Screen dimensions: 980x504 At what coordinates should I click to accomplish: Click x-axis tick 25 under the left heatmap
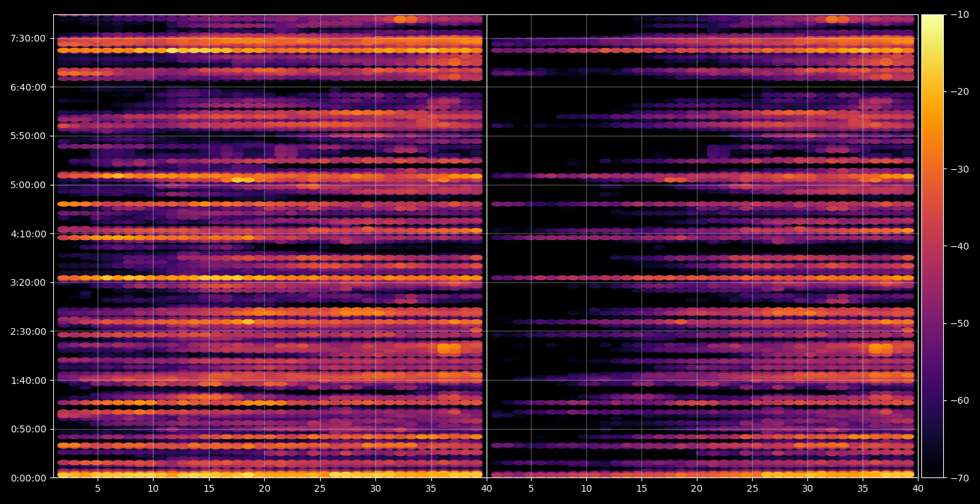(x=320, y=488)
